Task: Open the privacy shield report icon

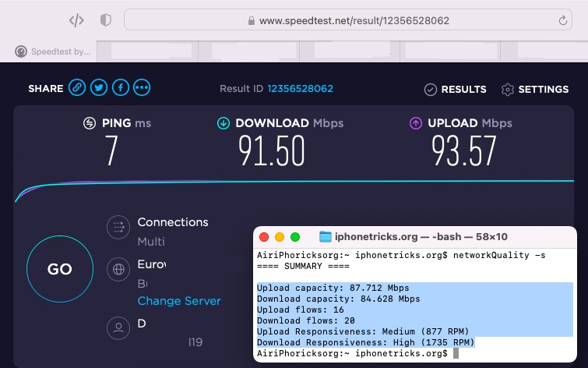Action: pyautogui.click(x=106, y=20)
